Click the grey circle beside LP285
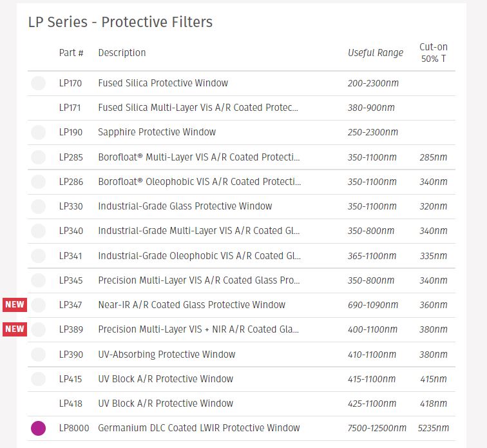This screenshot has height=448, width=487. click(38, 157)
